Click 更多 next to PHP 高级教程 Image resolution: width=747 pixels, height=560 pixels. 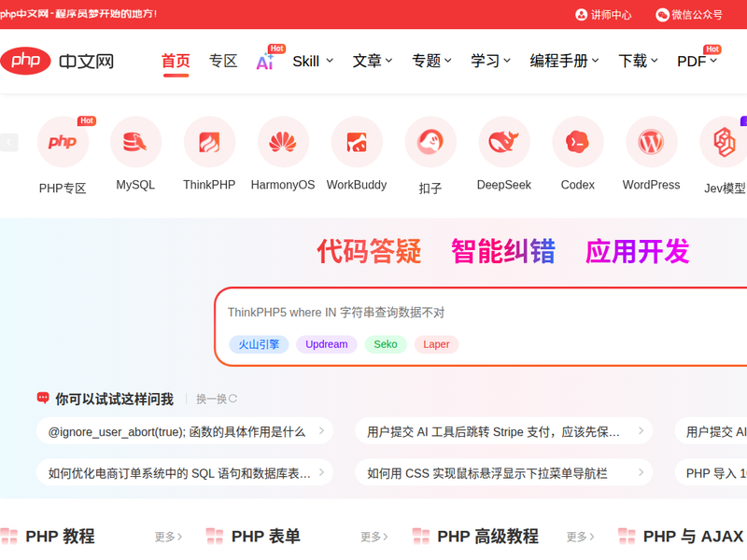(580, 537)
